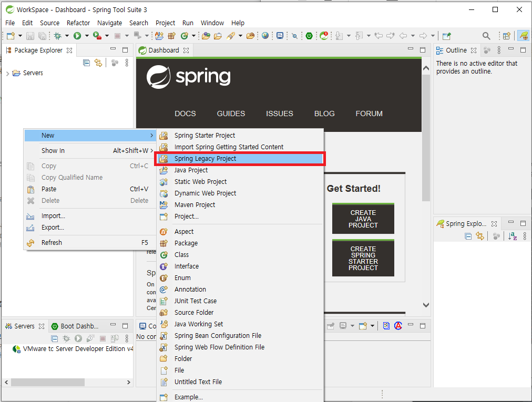
Task: Click CREATE JAVA PROJECT button
Action: (363, 219)
